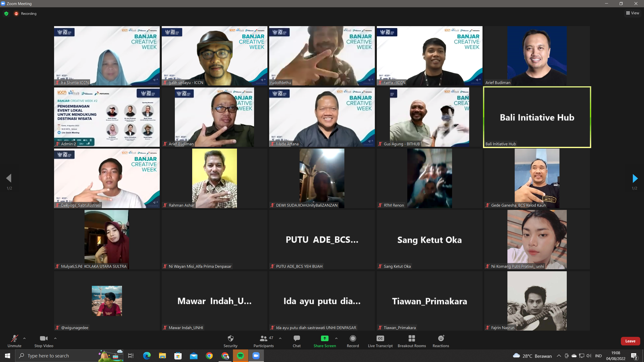Go to next gallery page with right arrow
The image size is (644, 362).
click(x=635, y=178)
